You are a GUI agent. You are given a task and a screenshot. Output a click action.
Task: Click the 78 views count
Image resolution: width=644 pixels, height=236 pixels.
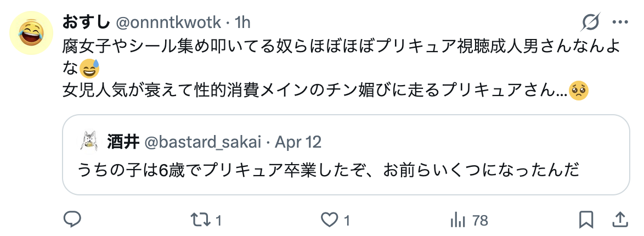pyautogui.click(x=480, y=221)
